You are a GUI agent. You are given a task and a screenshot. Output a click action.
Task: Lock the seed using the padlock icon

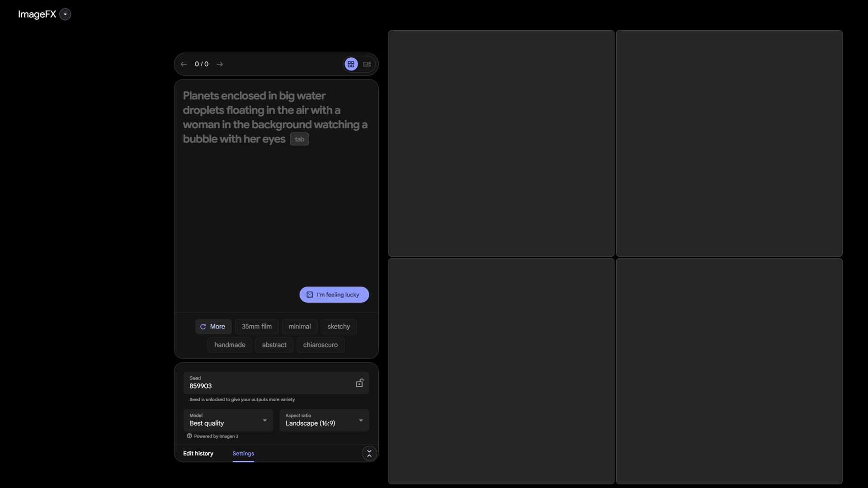pyautogui.click(x=359, y=382)
